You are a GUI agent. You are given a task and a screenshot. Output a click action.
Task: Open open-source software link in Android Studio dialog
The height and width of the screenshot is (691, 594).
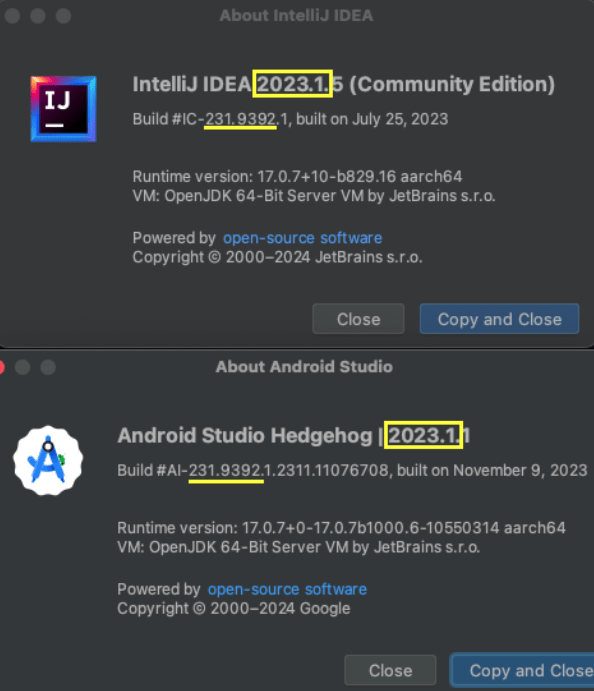tap(287, 589)
